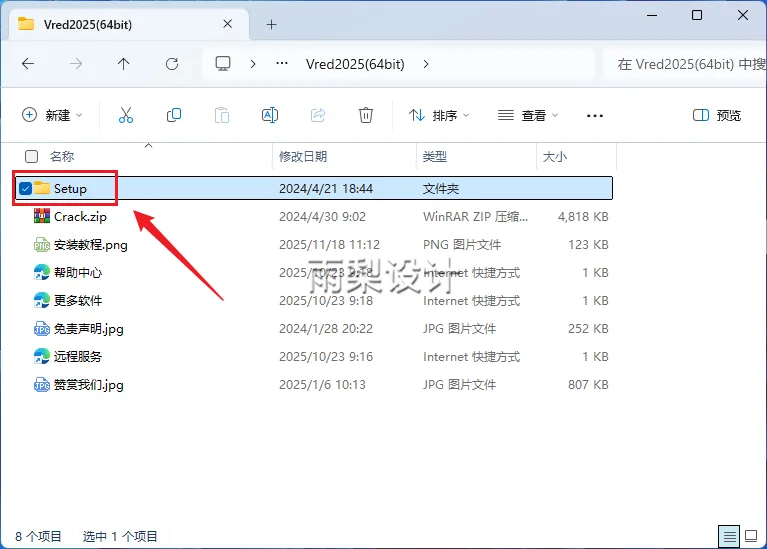
Task: Switch to details view in status bar
Action: click(x=729, y=537)
